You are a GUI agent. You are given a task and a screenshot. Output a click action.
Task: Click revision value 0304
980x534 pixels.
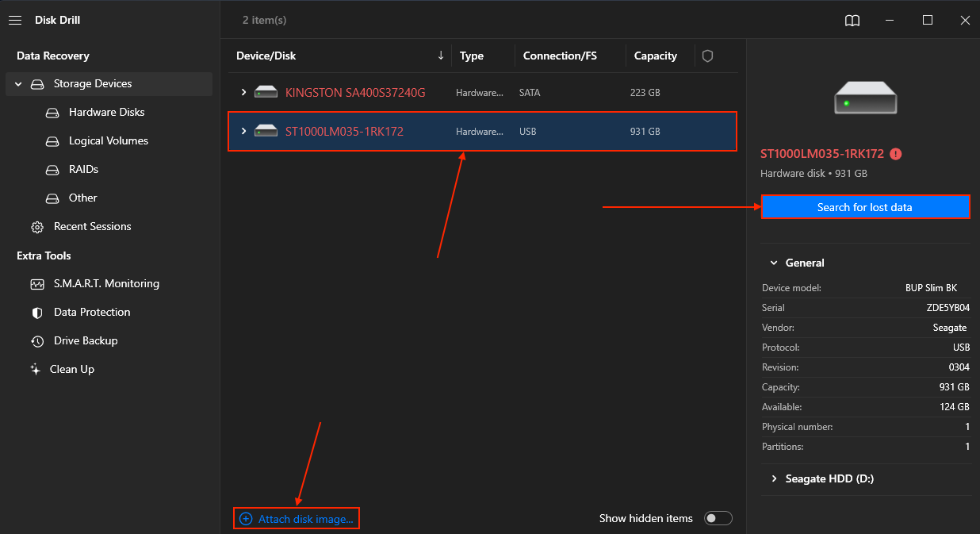(959, 367)
